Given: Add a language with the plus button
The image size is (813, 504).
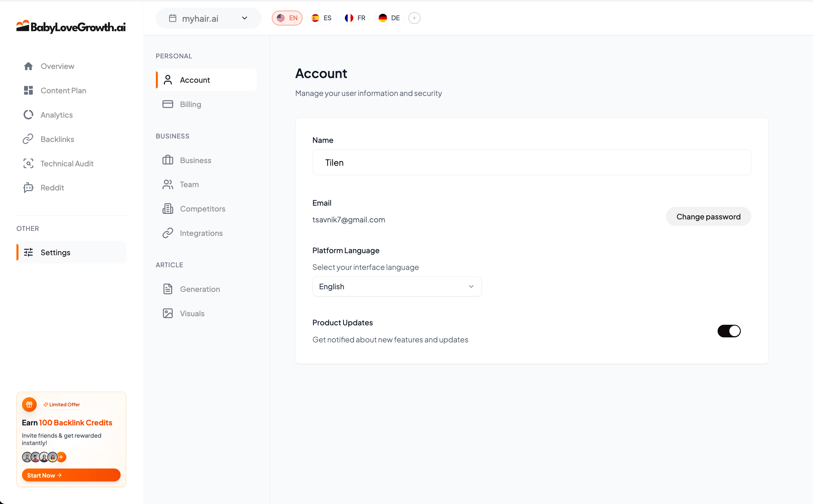Looking at the screenshot, I should (414, 18).
